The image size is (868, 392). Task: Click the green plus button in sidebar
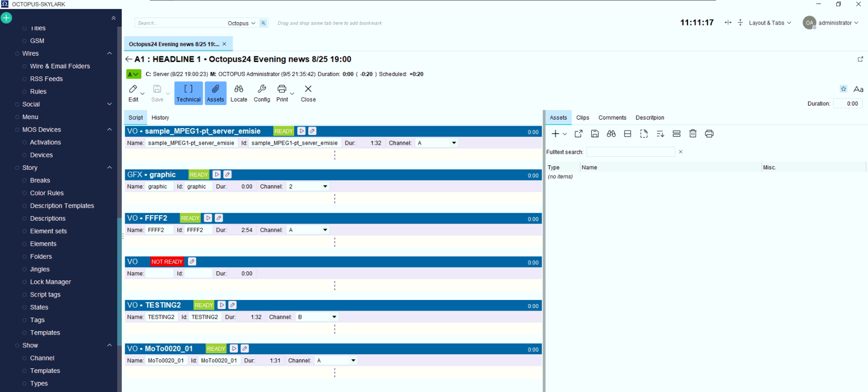[x=7, y=18]
